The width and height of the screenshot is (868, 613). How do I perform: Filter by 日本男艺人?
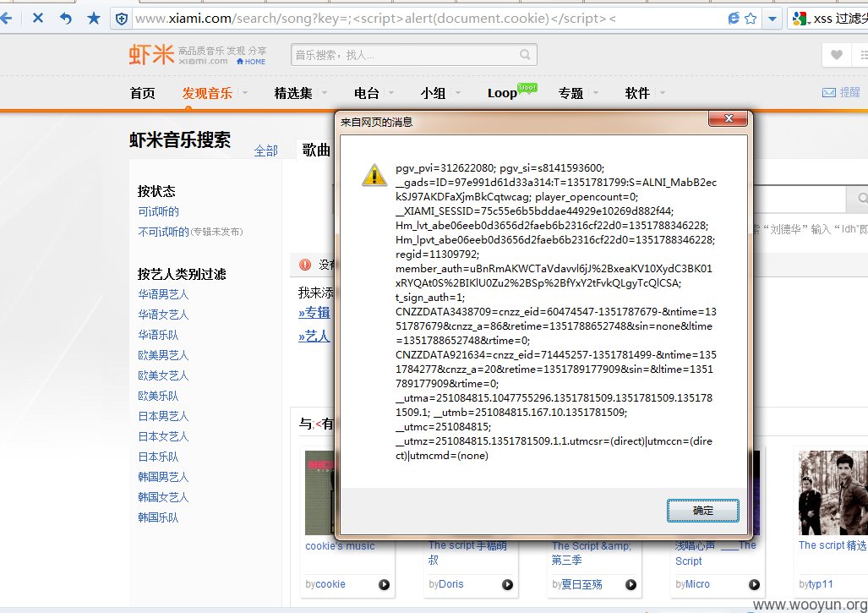(x=163, y=416)
